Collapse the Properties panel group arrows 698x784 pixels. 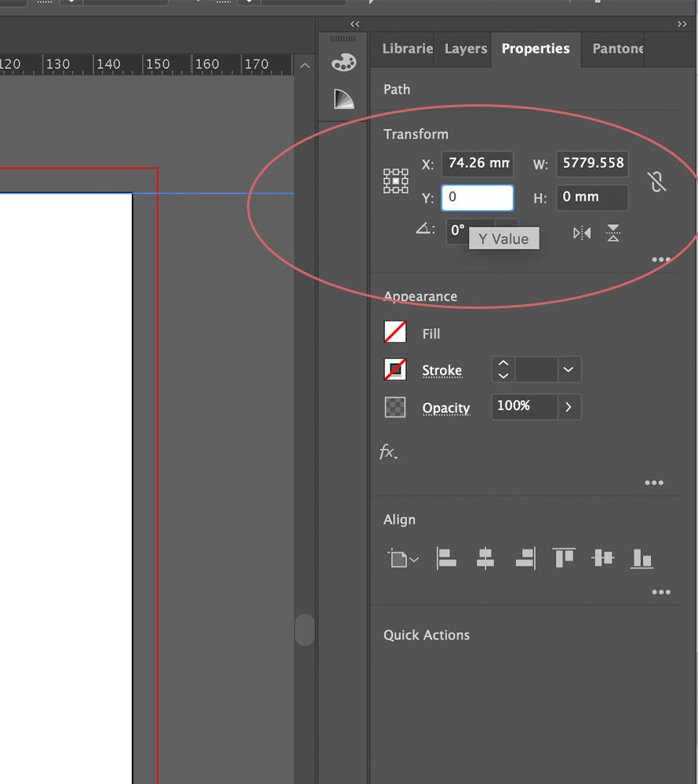(x=682, y=24)
